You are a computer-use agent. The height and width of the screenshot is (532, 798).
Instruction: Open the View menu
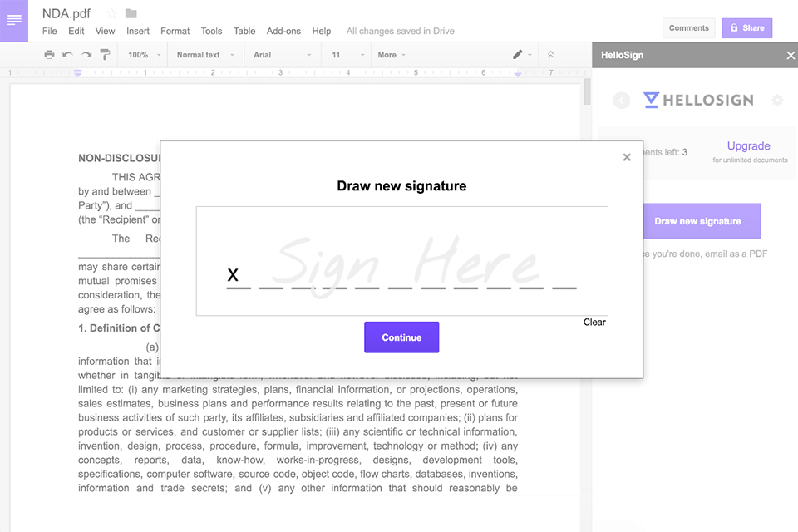tap(105, 31)
